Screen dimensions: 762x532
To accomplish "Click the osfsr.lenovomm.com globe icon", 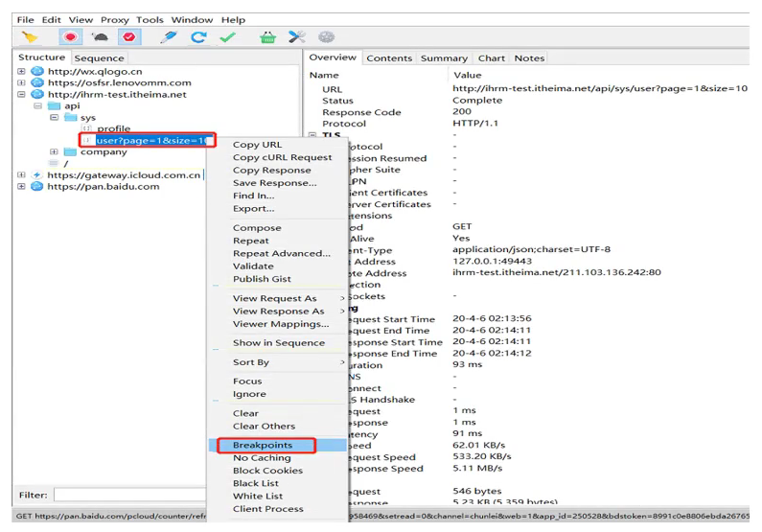I will pos(37,82).
